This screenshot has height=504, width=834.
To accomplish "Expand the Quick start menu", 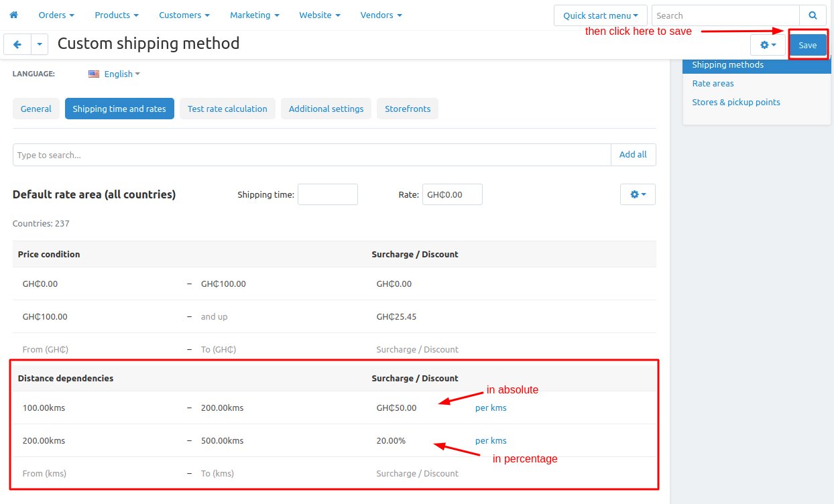I will pos(601,15).
